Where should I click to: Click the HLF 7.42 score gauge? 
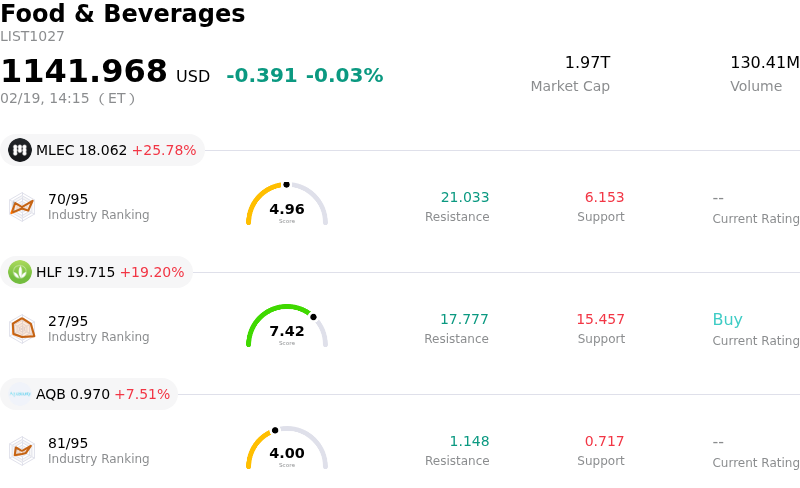287,327
